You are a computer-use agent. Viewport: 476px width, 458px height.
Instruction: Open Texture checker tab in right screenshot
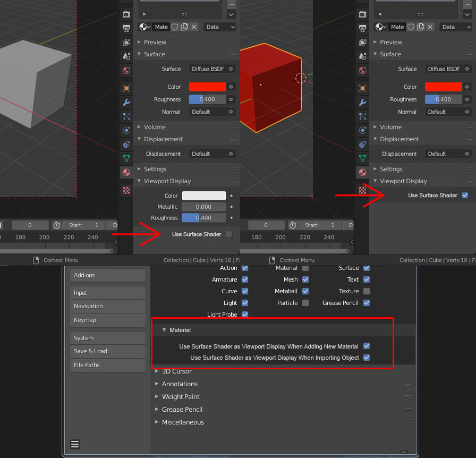pos(362,190)
